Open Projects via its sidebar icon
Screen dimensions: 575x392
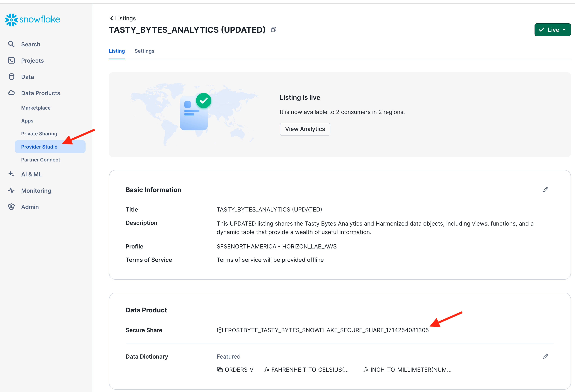(x=11, y=60)
